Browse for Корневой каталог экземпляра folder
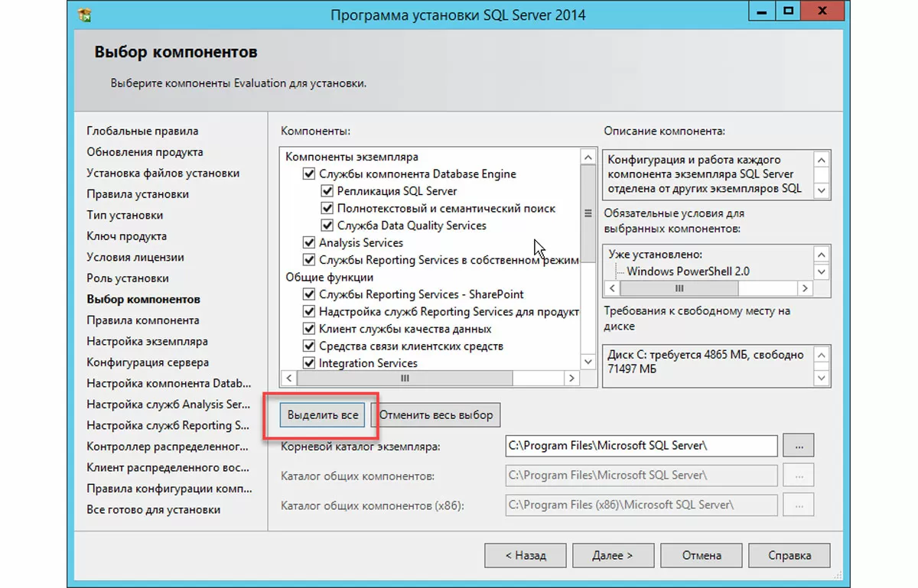 coord(799,445)
